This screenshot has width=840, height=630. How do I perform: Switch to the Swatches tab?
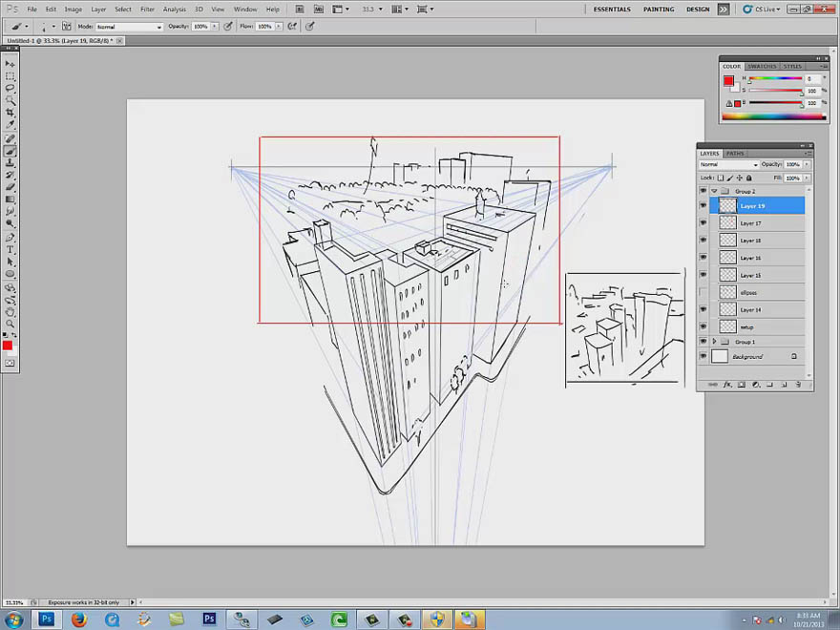(x=762, y=67)
